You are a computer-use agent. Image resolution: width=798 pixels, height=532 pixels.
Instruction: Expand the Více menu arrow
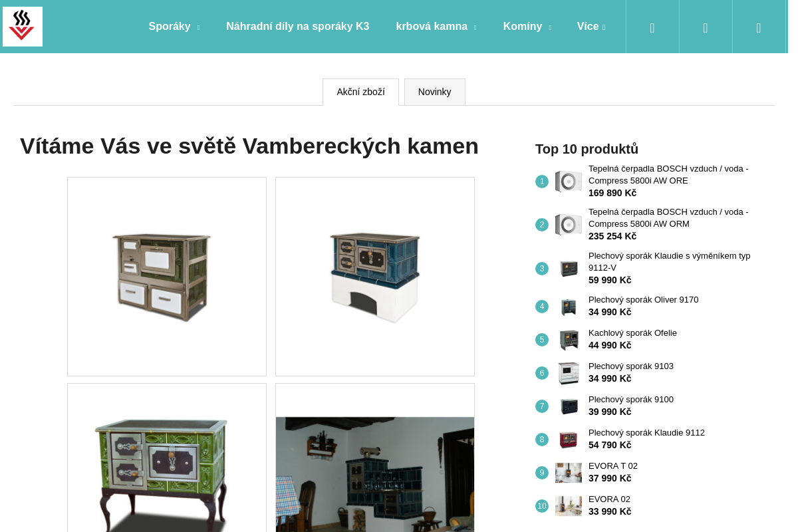tap(604, 28)
